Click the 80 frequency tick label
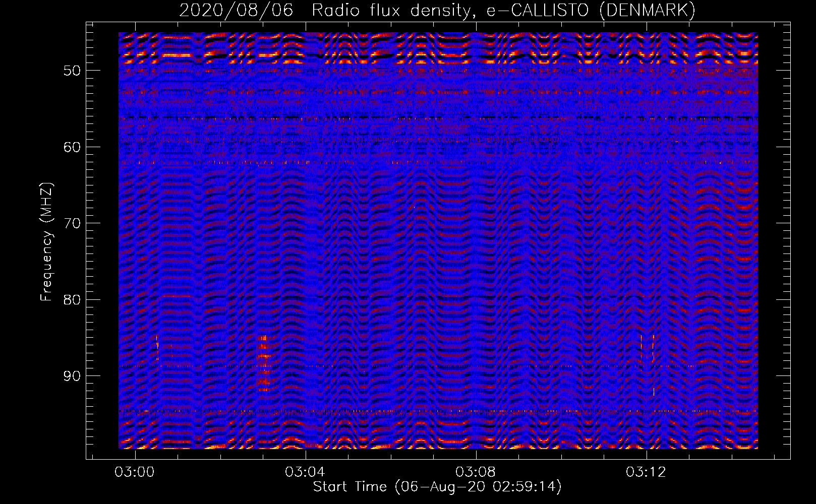 (x=72, y=300)
